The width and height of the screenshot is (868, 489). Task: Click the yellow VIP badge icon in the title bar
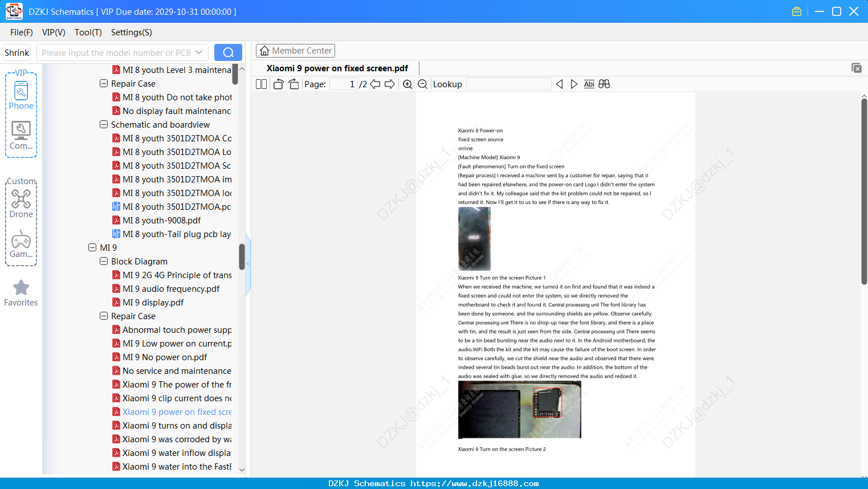(x=797, y=11)
